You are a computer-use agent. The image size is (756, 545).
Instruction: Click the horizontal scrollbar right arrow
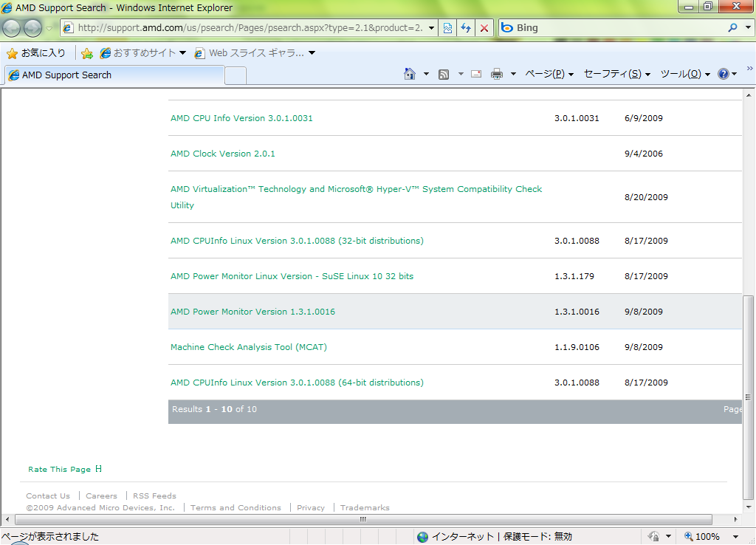tap(736, 519)
